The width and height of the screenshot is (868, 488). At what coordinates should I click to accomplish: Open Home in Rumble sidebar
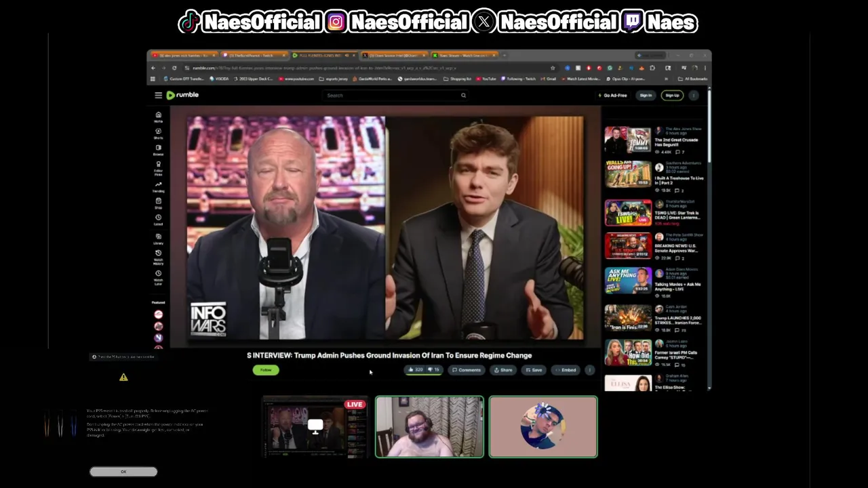coord(158,117)
